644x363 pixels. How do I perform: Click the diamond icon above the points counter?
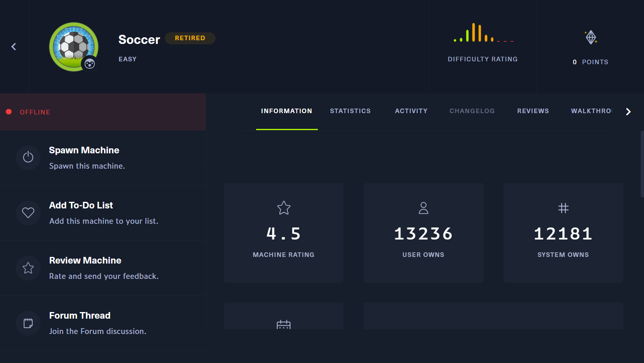point(591,37)
